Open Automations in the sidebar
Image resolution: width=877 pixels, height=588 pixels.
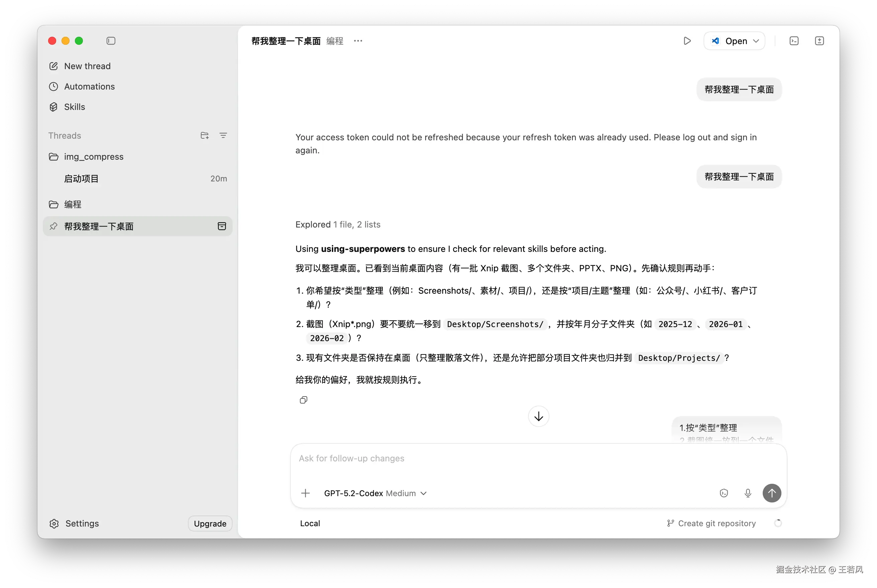tap(89, 87)
